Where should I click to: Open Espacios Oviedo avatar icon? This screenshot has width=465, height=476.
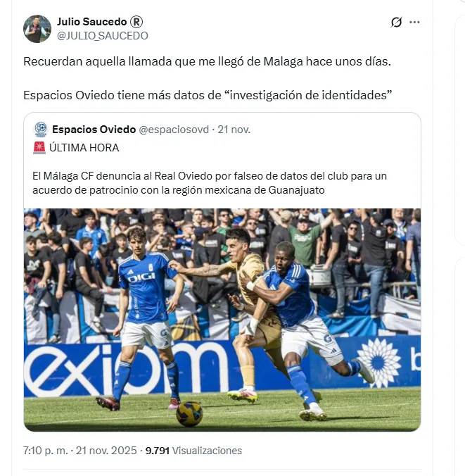41,130
